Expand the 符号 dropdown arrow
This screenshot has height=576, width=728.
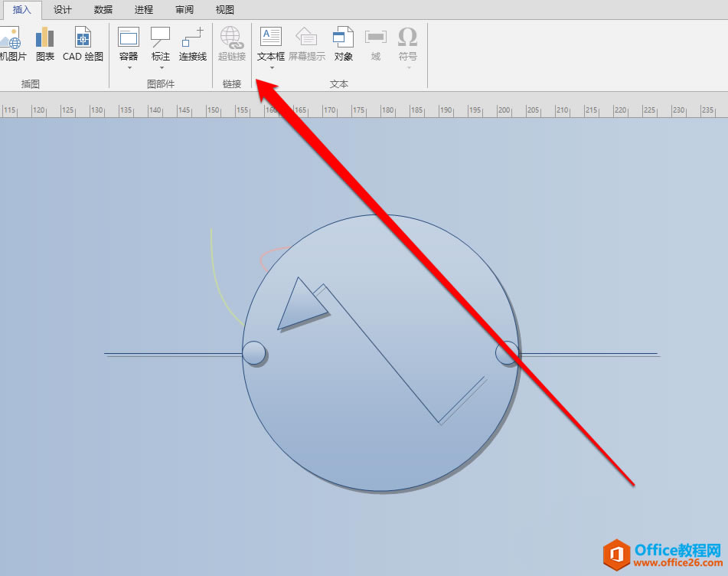409,68
